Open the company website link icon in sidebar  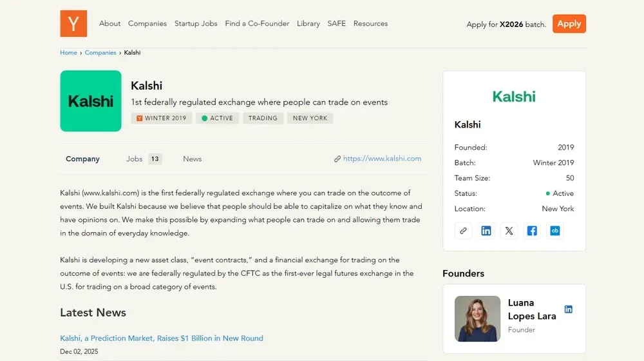click(x=463, y=231)
